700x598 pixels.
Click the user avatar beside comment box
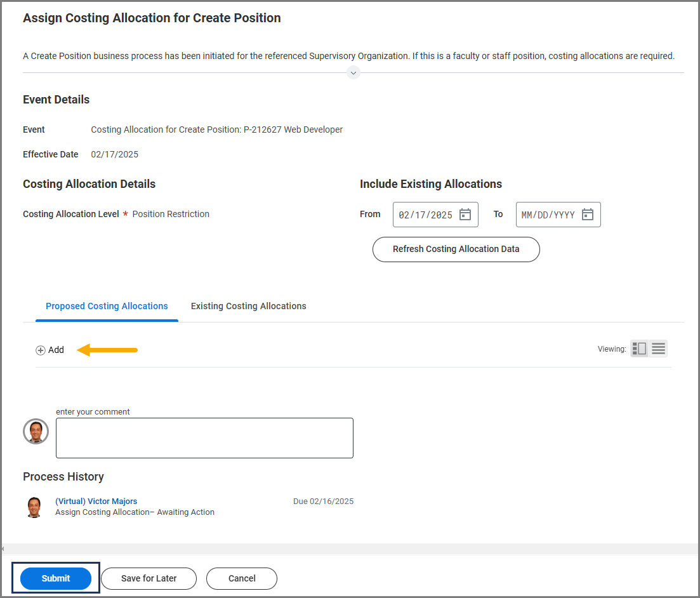tap(36, 432)
